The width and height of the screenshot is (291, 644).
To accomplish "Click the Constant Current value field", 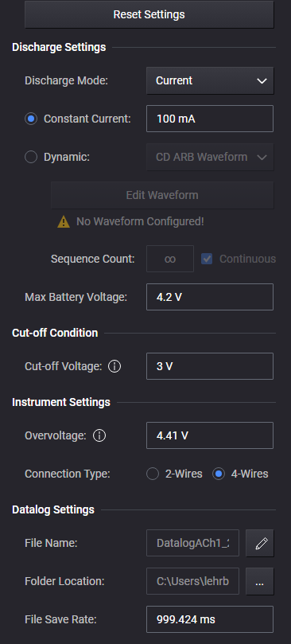I will pos(210,119).
